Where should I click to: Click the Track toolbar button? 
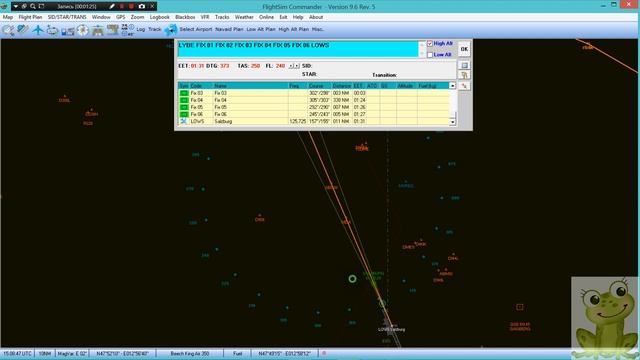click(x=155, y=29)
